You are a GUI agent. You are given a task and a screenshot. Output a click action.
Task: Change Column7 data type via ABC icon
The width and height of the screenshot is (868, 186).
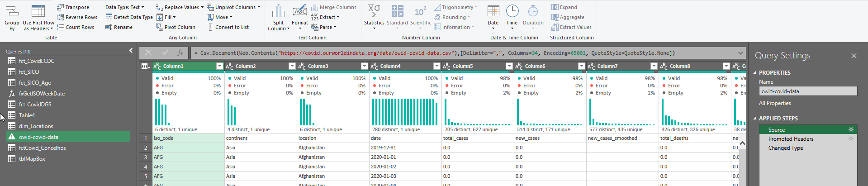pos(592,66)
